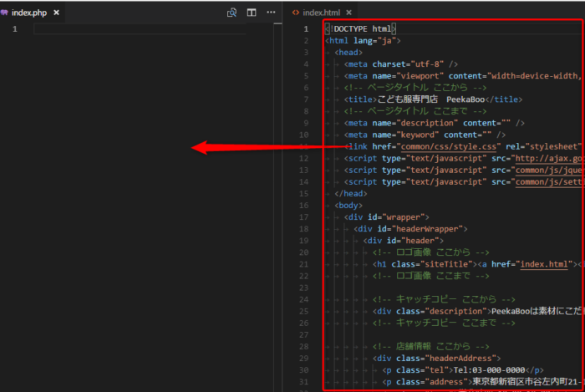Click line number 1 in index.php gutter
This screenshot has width=585, height=392.
(13, 28)
